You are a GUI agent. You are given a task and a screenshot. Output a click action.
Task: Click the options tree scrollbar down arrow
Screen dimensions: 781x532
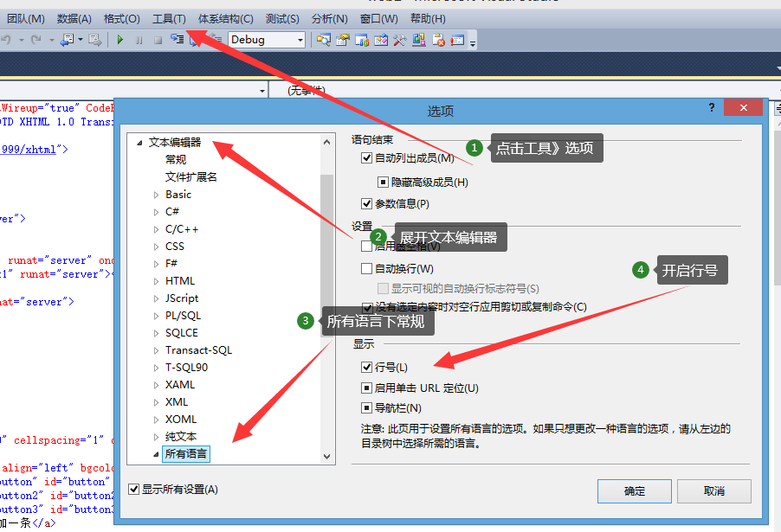pyautogui.click(x=326, y=457)
